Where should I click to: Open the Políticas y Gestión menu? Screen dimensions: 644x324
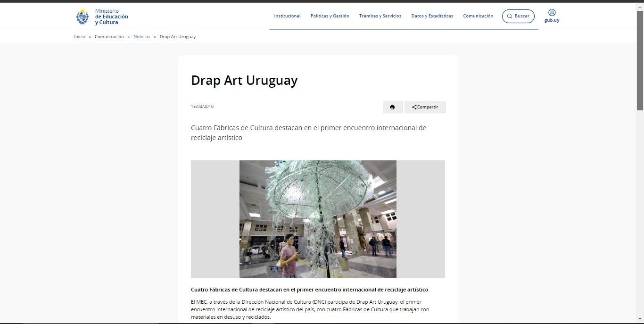330,16
